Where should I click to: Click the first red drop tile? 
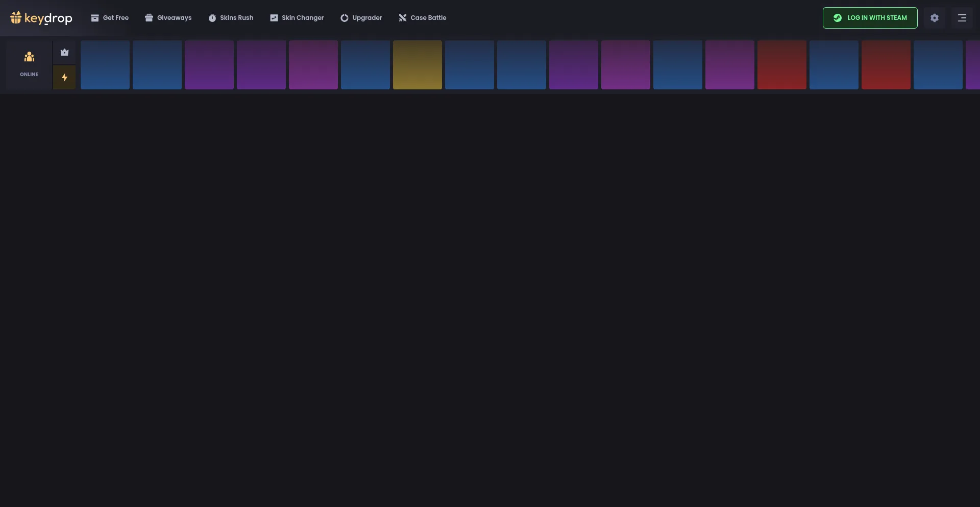click(x=782, y=65)
